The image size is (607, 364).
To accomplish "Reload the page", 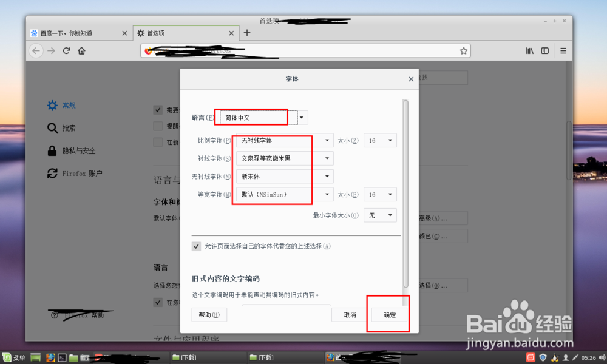I will tap(66, 51).
